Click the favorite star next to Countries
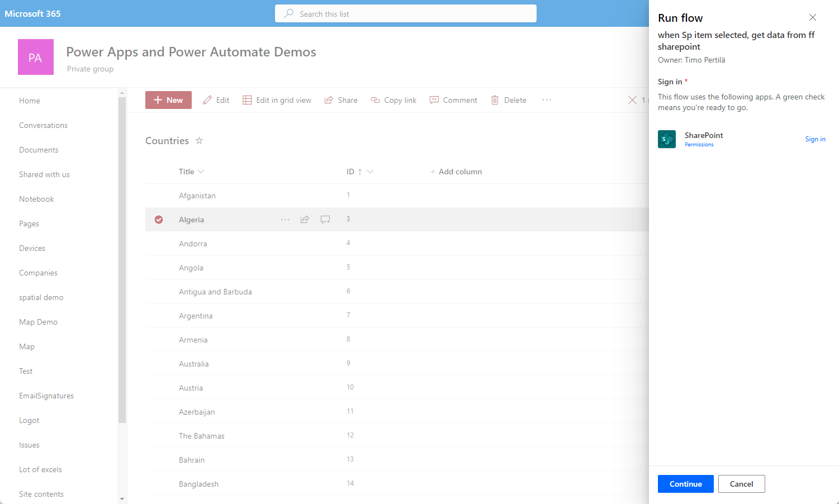 199,141
